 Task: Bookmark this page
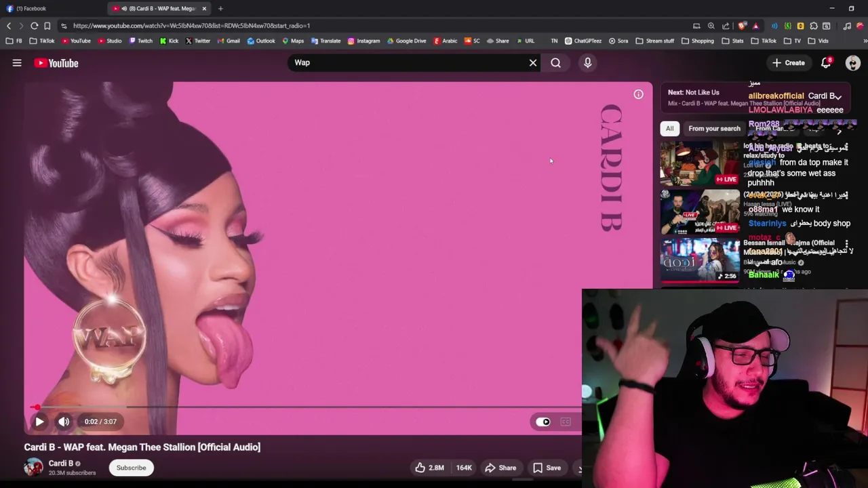[x=47, y=26]
